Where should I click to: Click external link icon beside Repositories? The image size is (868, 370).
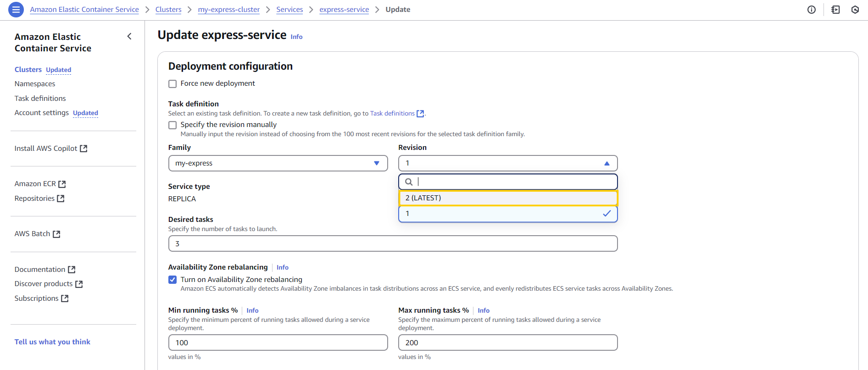click(61, 199)
